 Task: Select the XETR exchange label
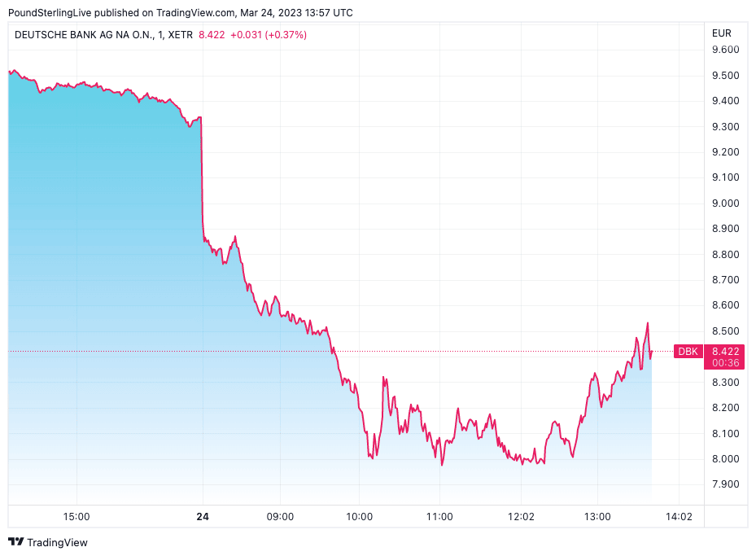point(182,35)
